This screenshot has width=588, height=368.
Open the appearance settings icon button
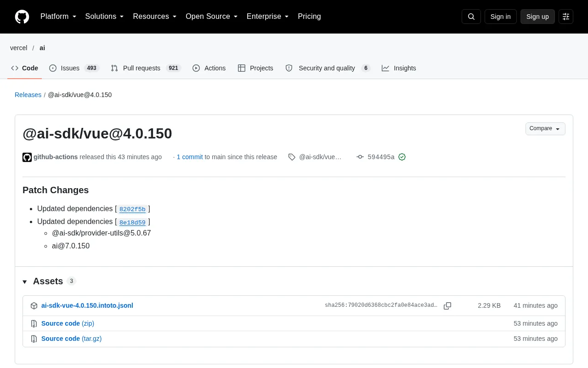tap(566, 17)
